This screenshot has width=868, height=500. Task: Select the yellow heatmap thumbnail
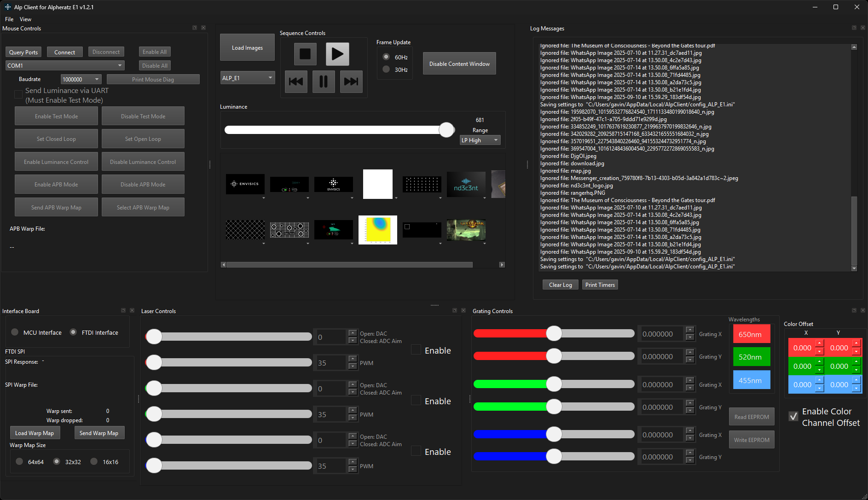pyautogui.click(x=378, y=230)
